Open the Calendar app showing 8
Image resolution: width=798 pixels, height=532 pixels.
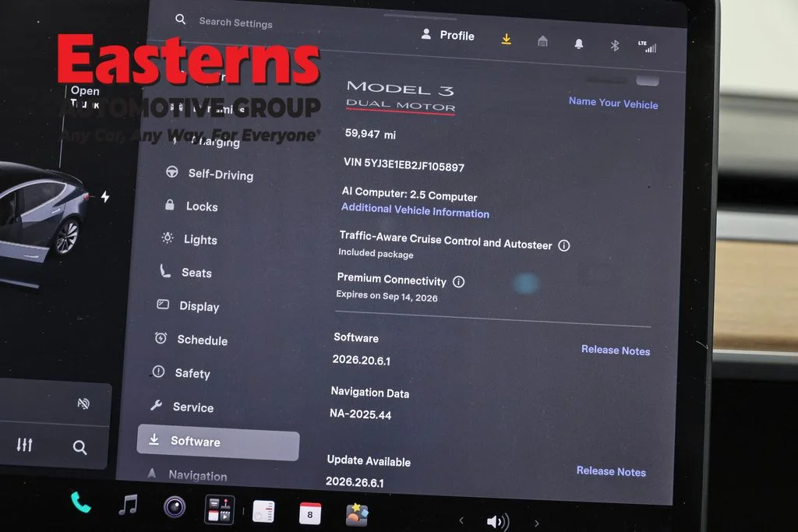pos(310,513)
